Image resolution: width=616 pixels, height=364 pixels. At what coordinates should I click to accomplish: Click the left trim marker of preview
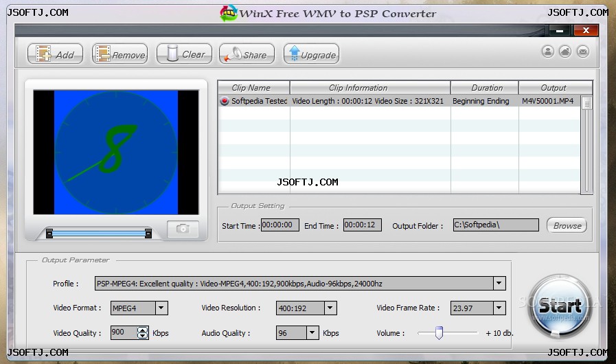click(x=49, y=233)
